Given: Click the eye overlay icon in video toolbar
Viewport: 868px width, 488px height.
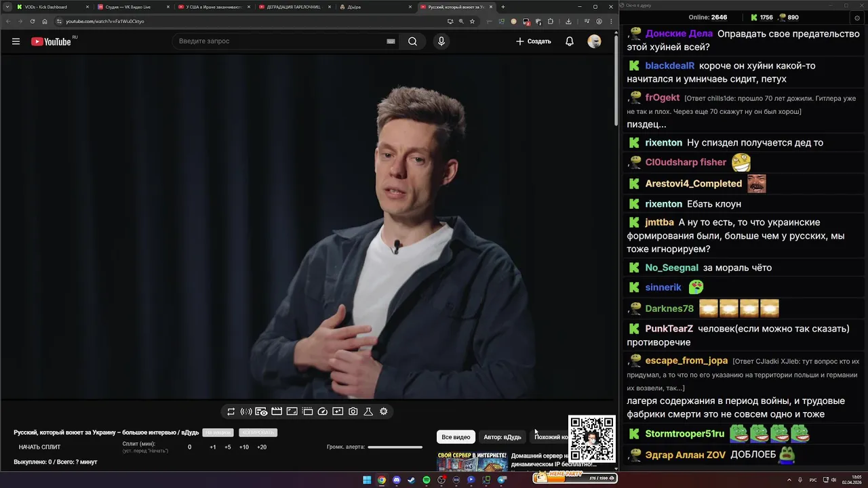Looking at the screenshot, I should click(x=261, y=411).
